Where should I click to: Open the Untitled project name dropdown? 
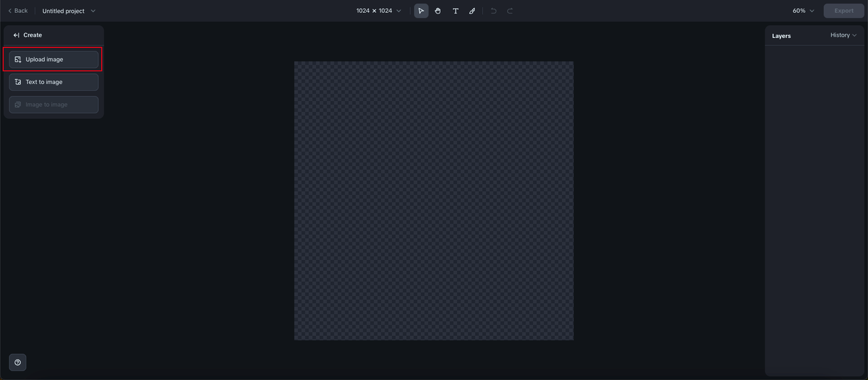(68, 11)
